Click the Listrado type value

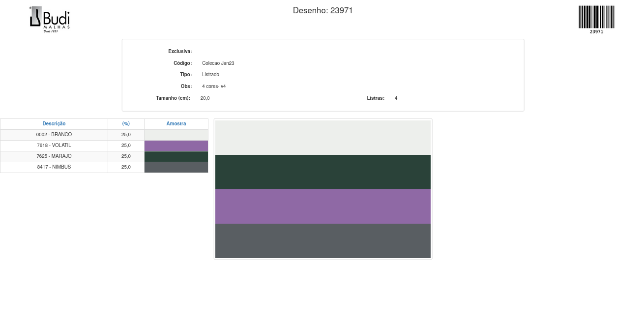(x=210, y=75)
